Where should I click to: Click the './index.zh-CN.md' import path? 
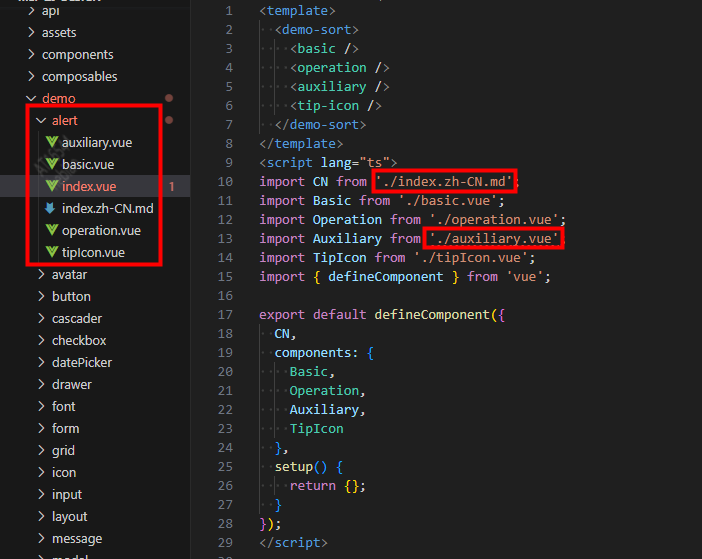(445, 181)
